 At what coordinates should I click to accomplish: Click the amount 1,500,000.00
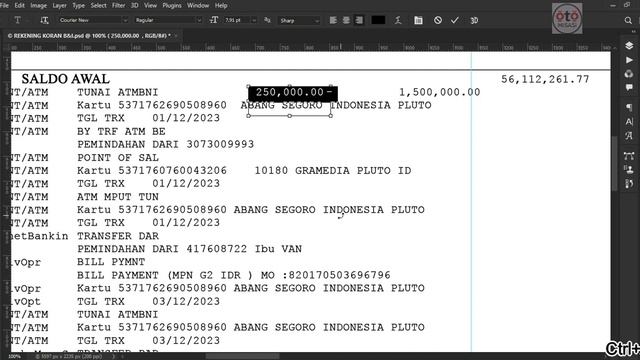coord(439,92)
